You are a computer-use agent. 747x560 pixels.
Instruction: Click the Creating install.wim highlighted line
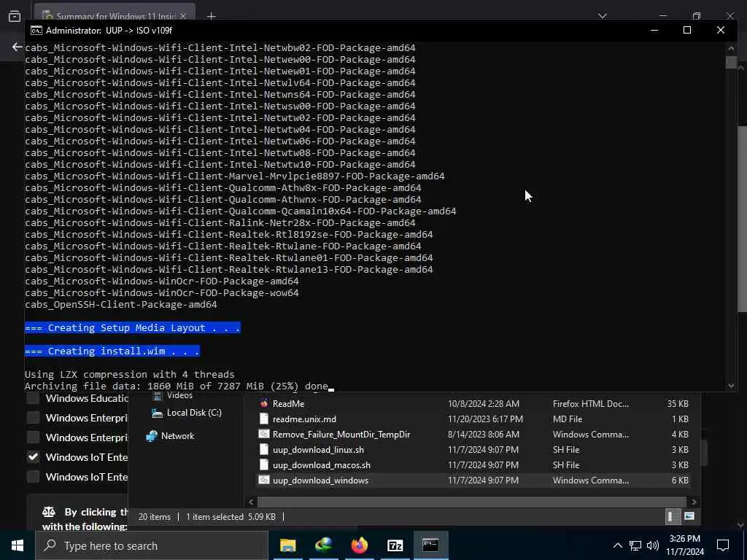pos(112,351)
